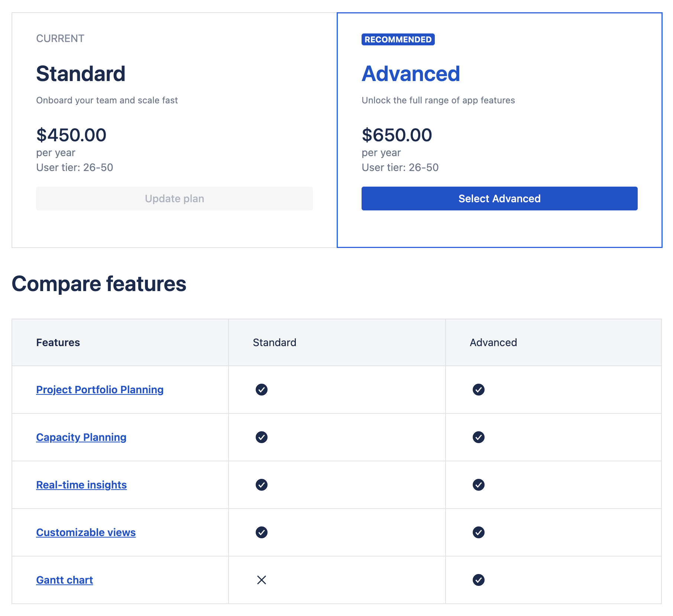Image resolution: width=673 pixels, height=616 pixels.
Task: Click the X icon for Gantt chart
Action: click(x=261, y=580)
